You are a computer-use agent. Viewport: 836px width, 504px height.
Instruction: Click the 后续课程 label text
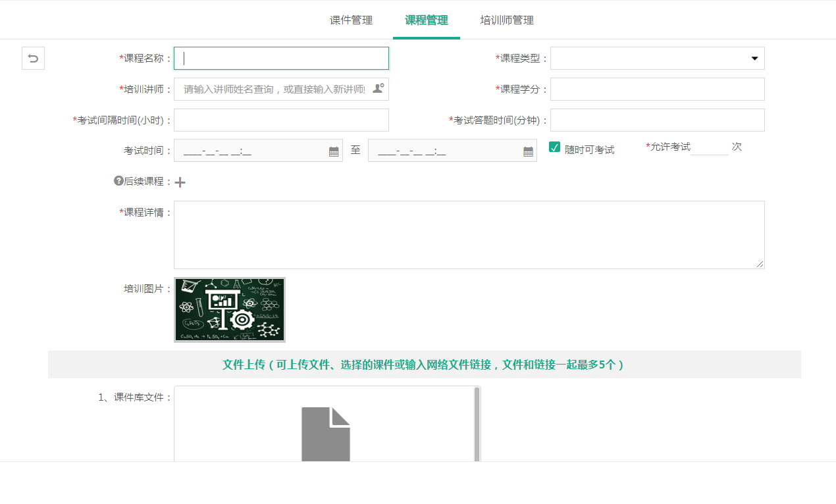coord(147,182)
